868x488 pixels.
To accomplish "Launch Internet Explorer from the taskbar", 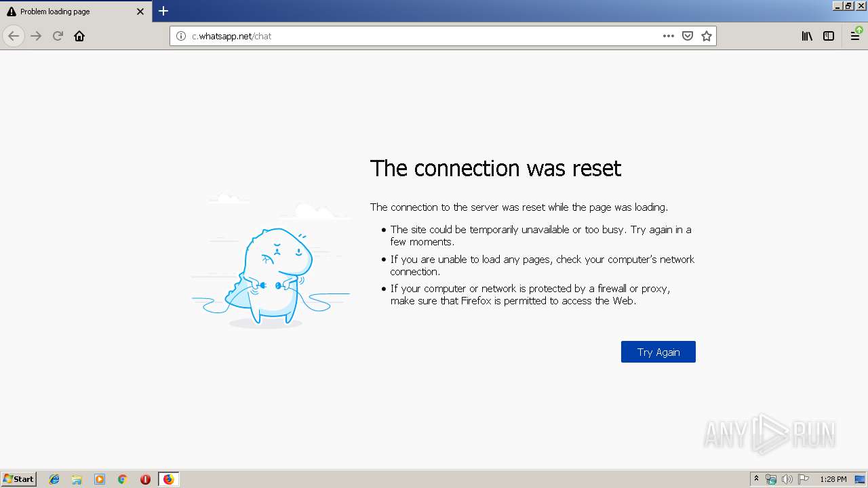I will [x=54, y=479].
